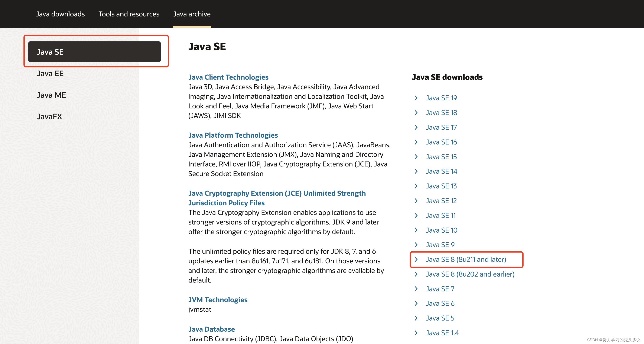Viewport: 644px width, 344px height.
Task: Click the chevron next to Java SE 7
Action: 416,289
